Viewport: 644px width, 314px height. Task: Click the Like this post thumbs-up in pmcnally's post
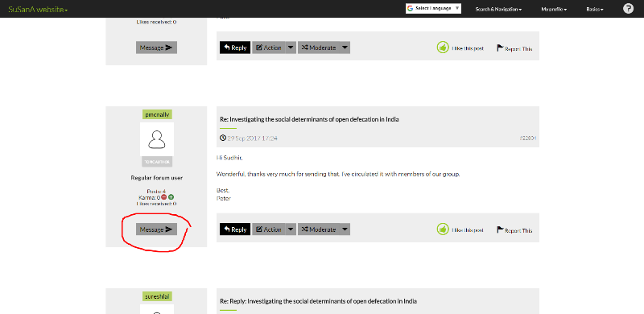442,229
